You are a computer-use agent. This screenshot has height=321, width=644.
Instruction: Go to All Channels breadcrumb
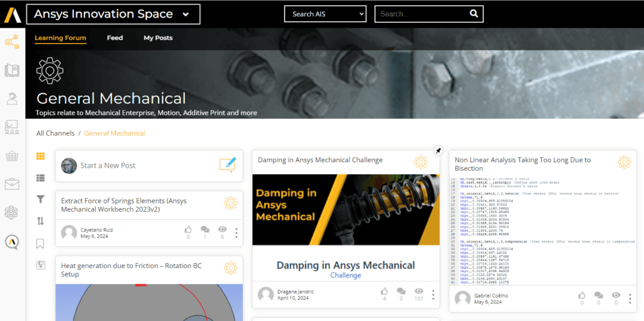(55, 133)
